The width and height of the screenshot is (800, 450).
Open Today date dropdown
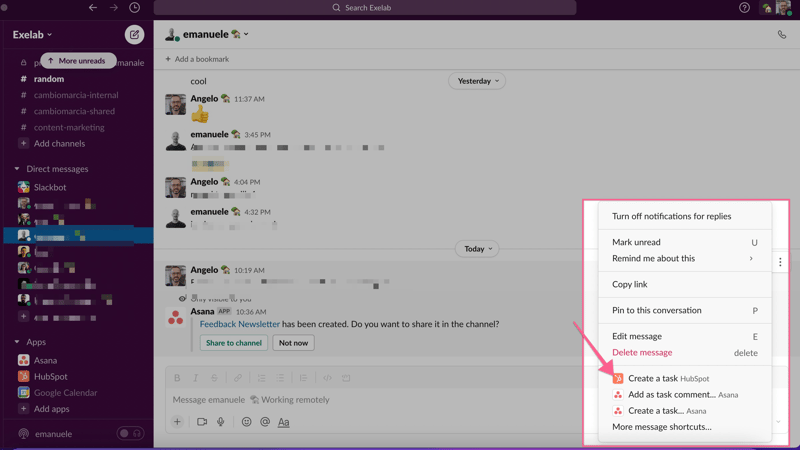coord(477,249)
